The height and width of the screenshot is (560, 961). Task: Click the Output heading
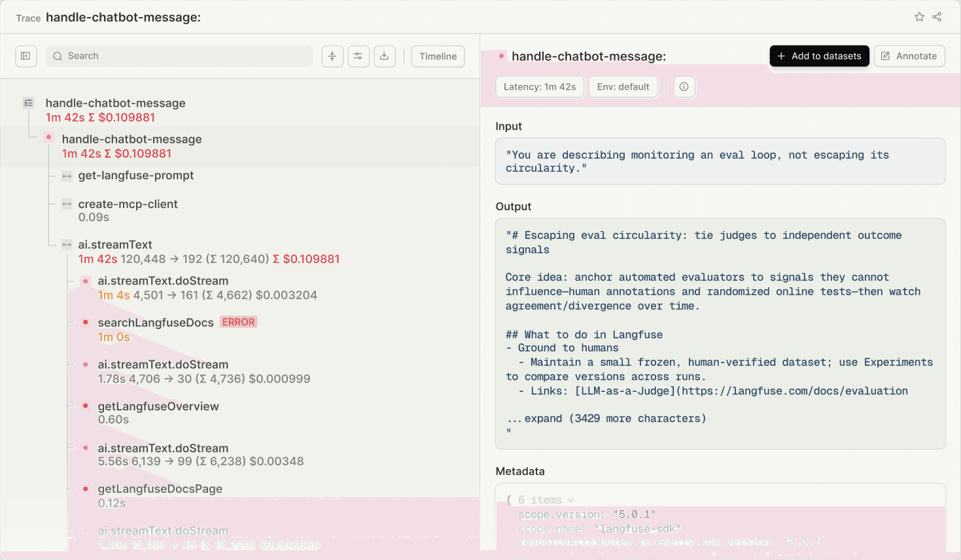point(514,206)
